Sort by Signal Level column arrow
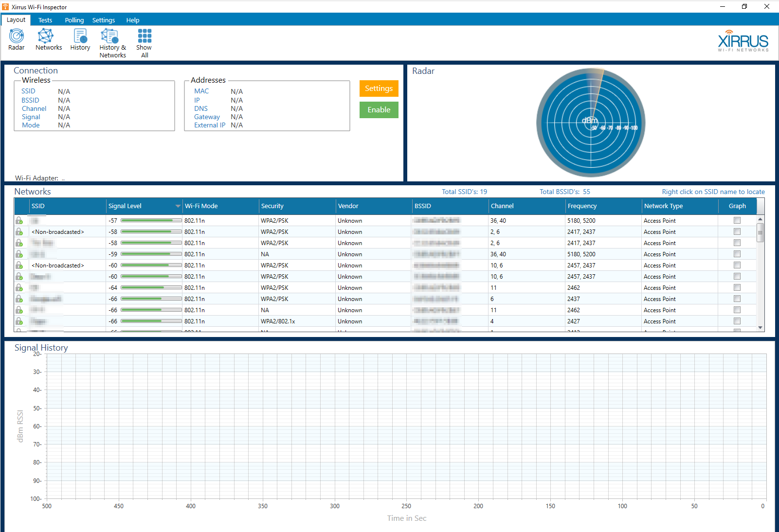779x532 pixels. pyautogui.click(x=178, y=206)
